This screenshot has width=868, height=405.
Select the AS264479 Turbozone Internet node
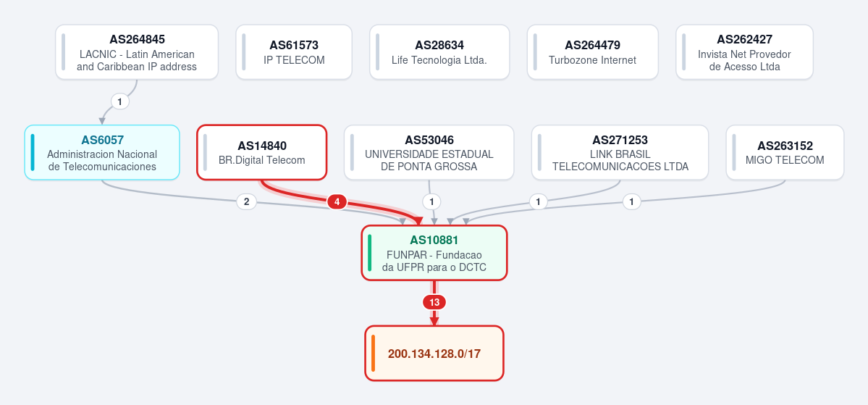(x=593, y=52)
